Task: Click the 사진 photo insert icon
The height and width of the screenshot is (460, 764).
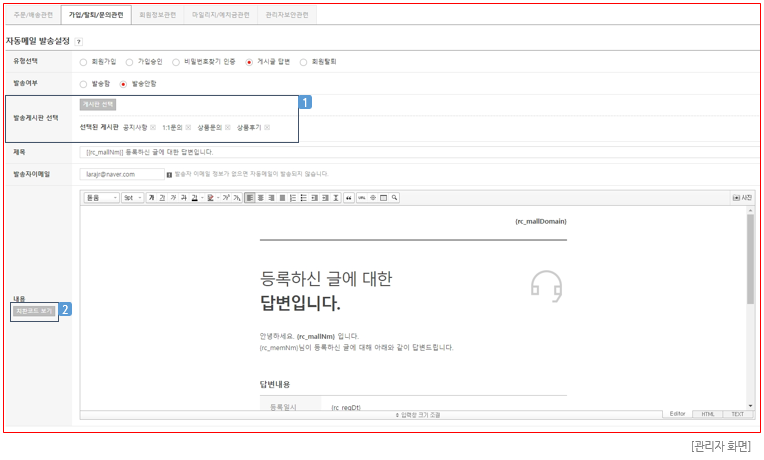Action: [x=741, y=198]
